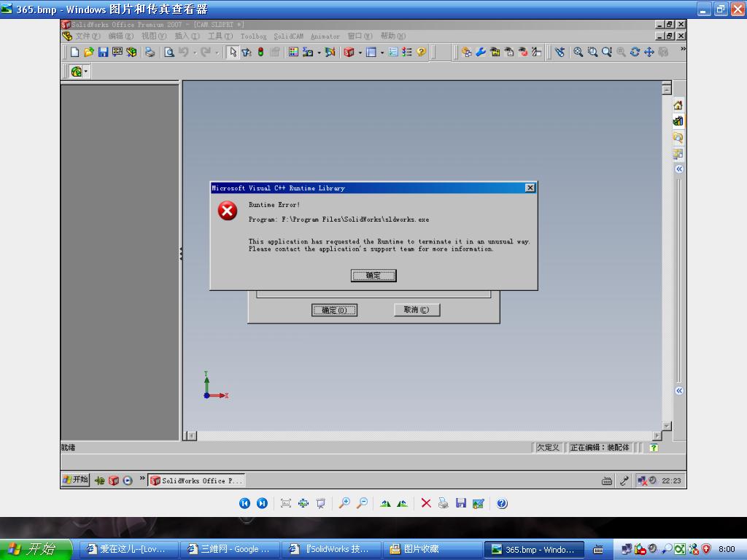Rotate image clockwise
Viewport: 747px width, 560px height.
point(385,503)
